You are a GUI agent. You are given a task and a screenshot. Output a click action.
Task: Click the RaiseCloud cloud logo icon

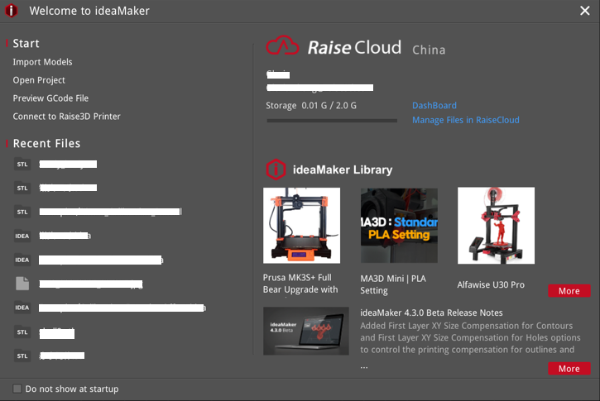[282, 46]
